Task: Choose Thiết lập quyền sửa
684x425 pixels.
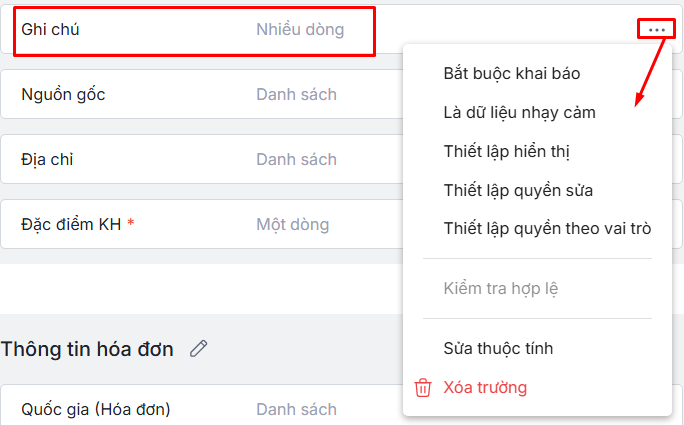Action: coord(518,190)
